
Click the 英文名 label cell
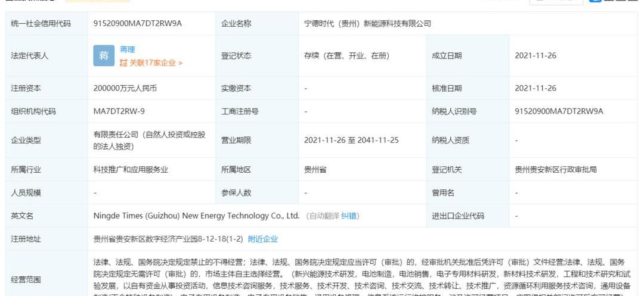pyautogui.click(x=47, y=216)
